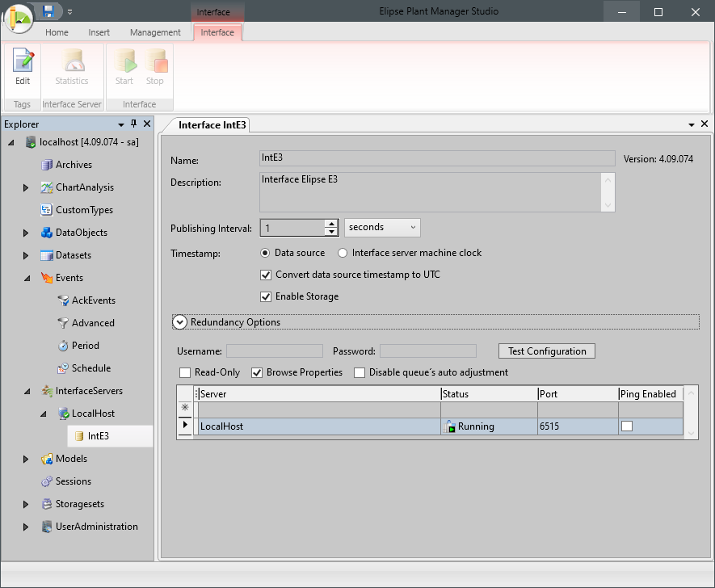
Task: Collapse the localhost root node
Action: click(11, 143)
